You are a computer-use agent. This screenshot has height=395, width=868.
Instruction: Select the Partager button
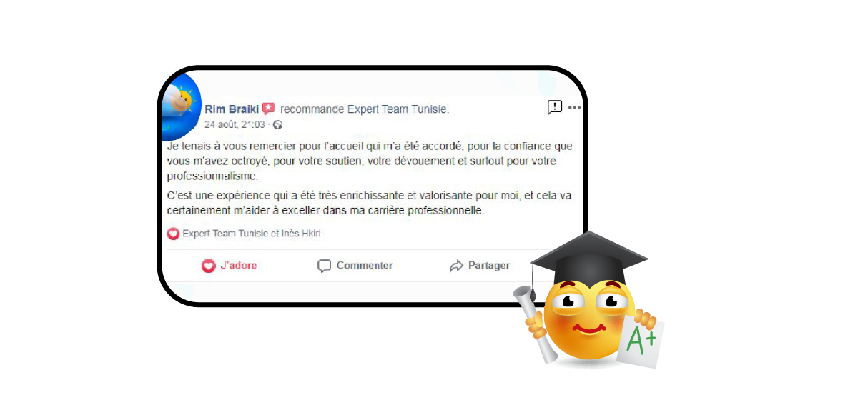[480, 266]
